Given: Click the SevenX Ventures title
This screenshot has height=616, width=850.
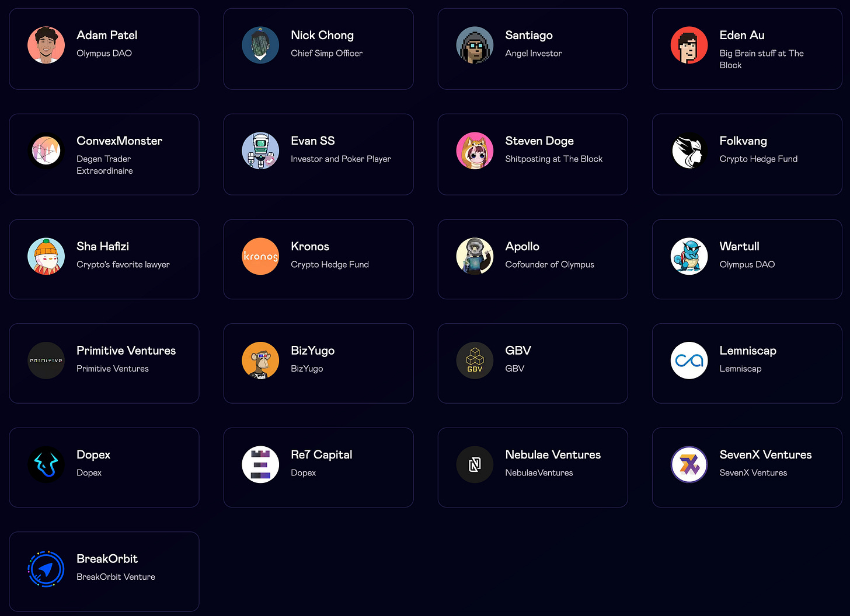Looking at the screenshot, I should click(765, 454).
